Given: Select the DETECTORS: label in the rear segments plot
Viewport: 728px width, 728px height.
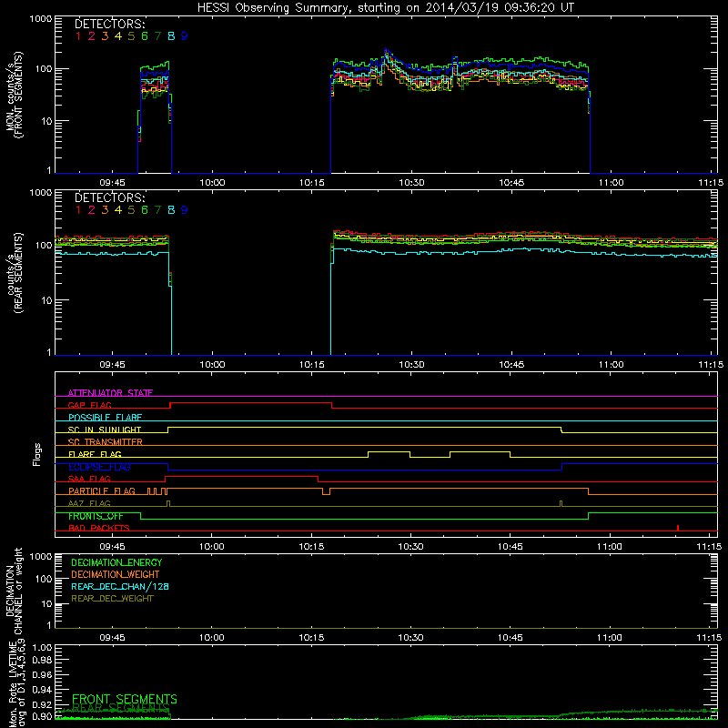Looking at the screenshot, I should [109, 197].
